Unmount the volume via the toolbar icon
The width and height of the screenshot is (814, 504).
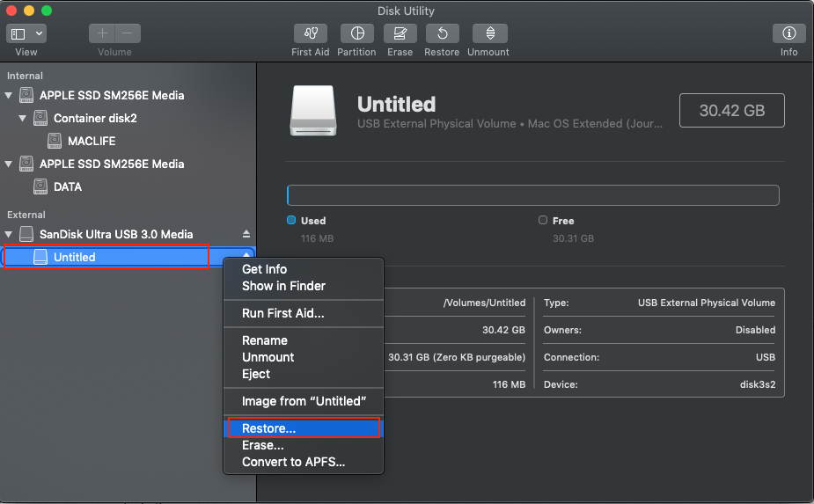point(489,33)
